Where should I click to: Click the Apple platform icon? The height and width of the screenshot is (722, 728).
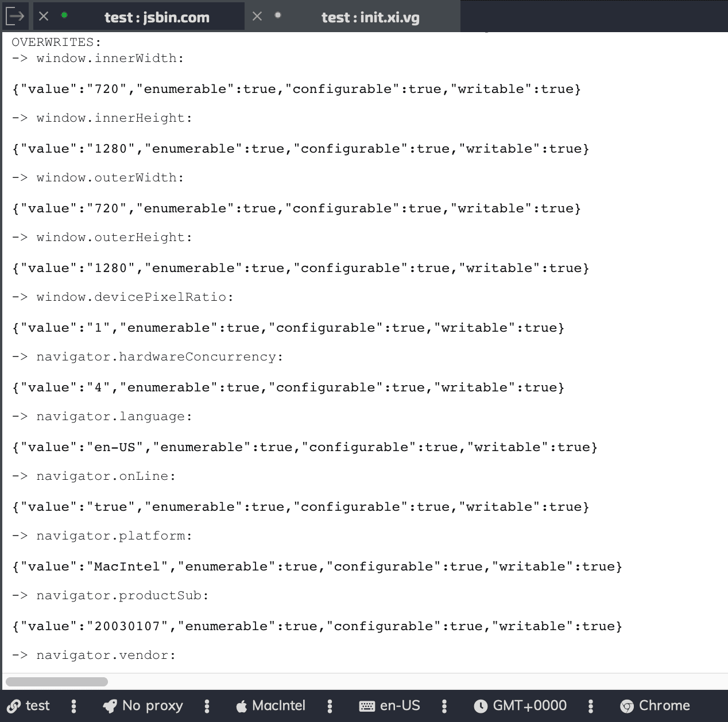pos(242,706)
